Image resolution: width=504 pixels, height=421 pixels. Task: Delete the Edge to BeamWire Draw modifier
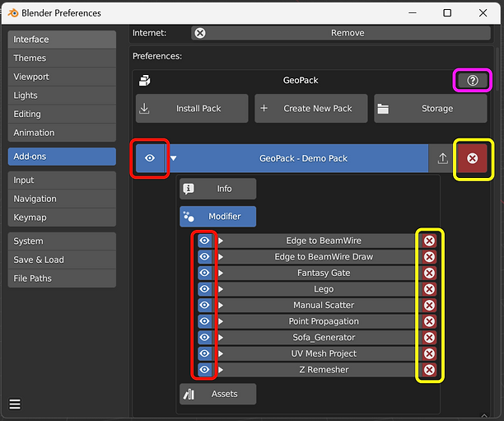(429, 257)
